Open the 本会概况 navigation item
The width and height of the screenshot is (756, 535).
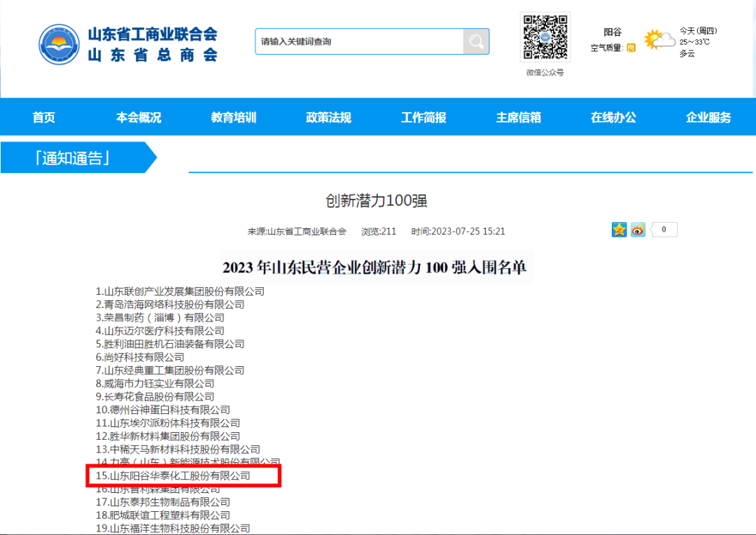click(x=139, y=117)
